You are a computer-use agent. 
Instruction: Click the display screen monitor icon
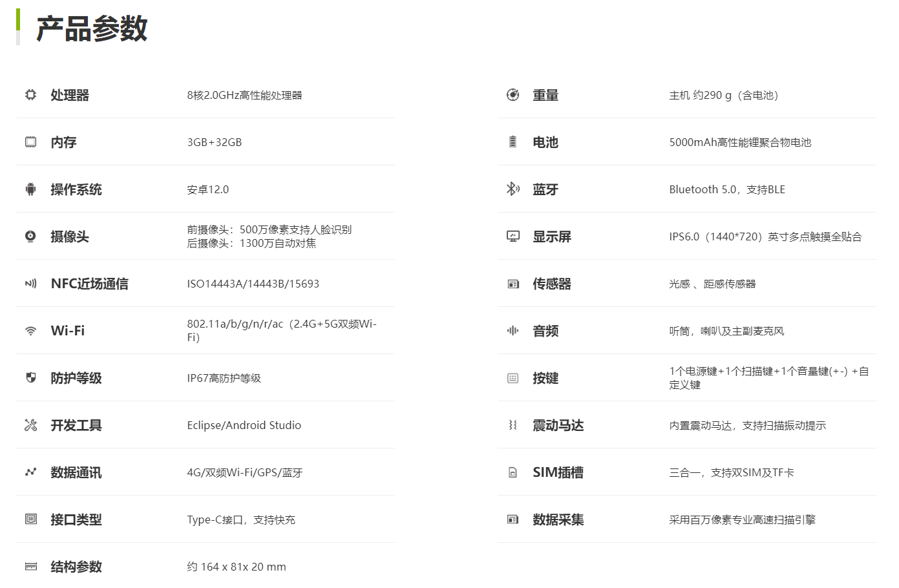pyautogui.click(x=513, y=236)
